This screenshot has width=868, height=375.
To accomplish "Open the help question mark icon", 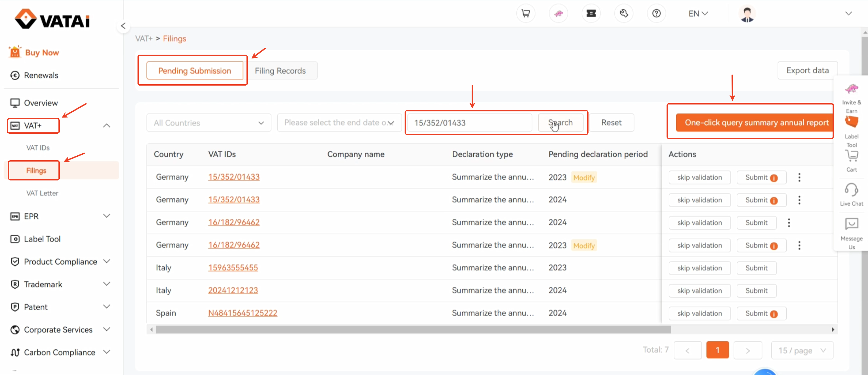I will (656, 13).
